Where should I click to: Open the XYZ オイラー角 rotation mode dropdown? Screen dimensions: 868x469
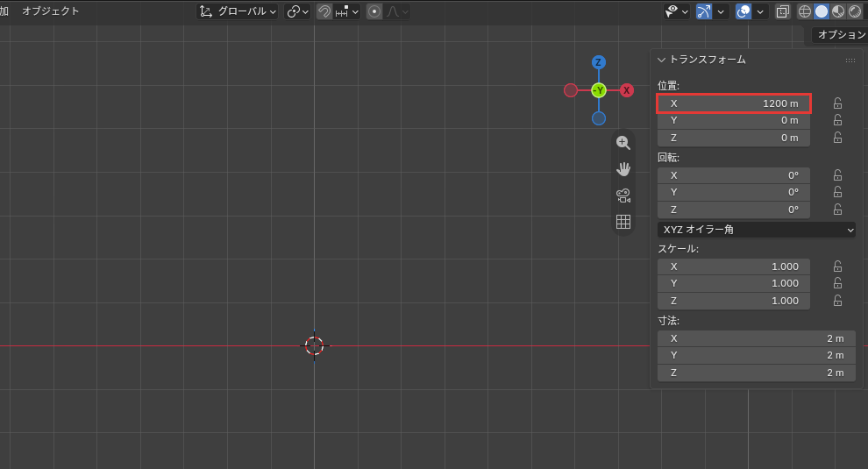756,230
